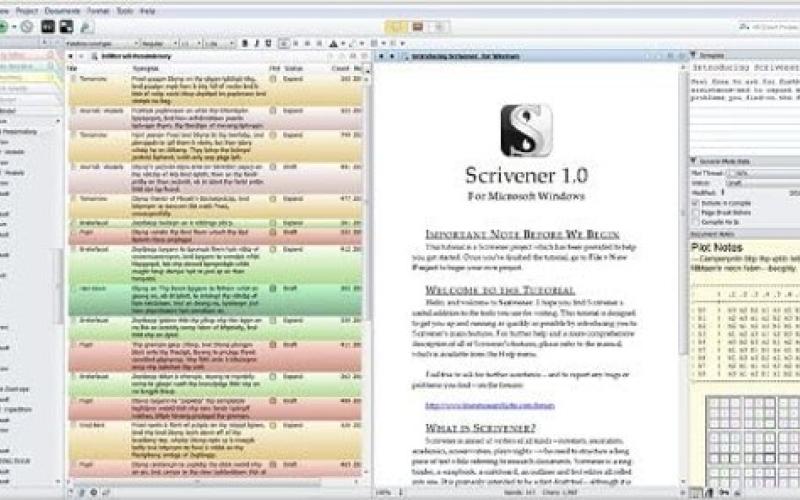800x500 pixels.
Task: Switch to the outliner view mode button
Action: (x=439, y=27)
